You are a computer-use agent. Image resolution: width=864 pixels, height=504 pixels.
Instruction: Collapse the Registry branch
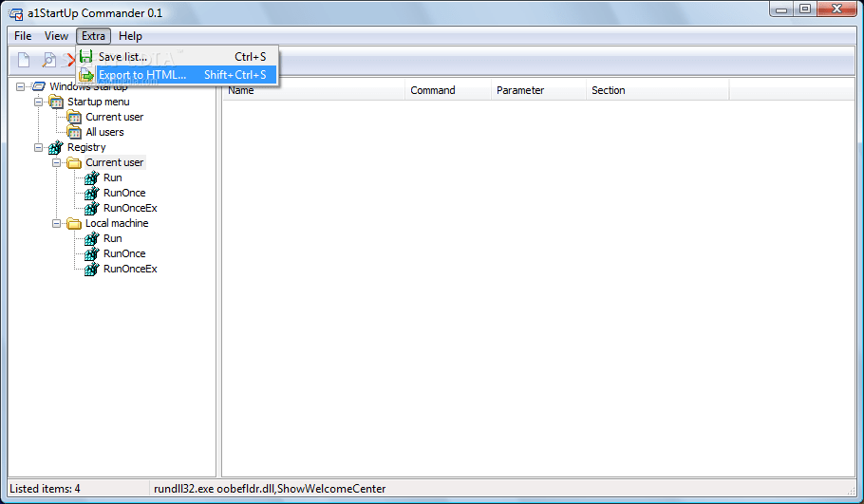tap(39, 148)
